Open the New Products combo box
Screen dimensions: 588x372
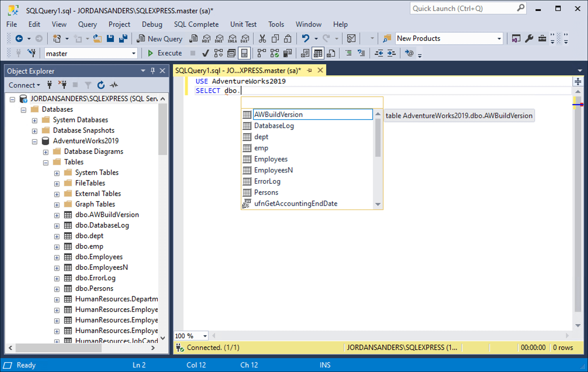click(x=449, y=38)
